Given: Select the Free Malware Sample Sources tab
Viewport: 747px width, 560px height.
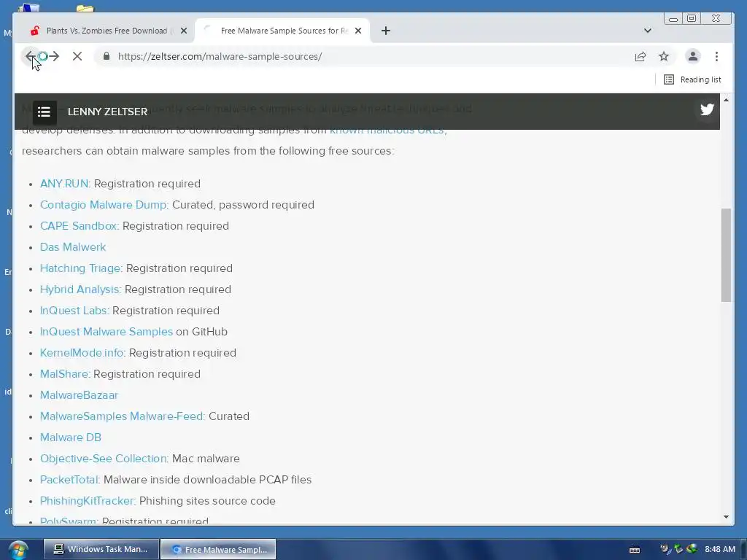Looking at the screenshot, I should (x=282, y=31).
